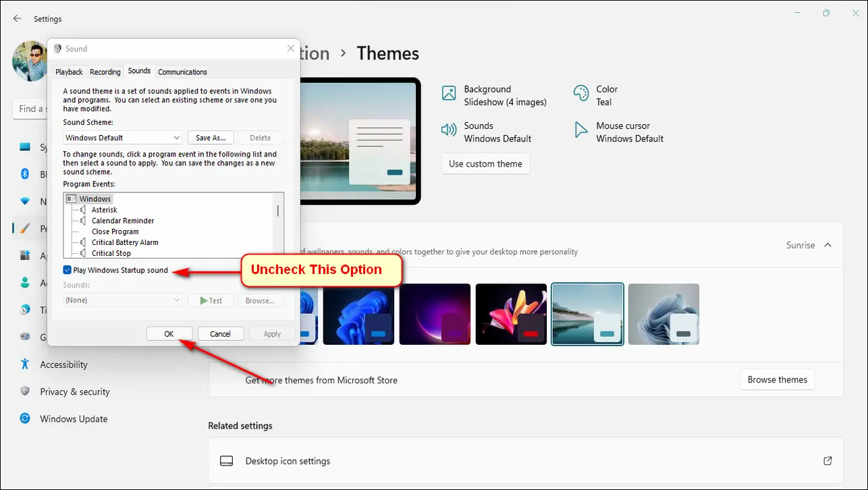This screenshot has height=490, width=868.
Task: Click the Privacy & security shield icon
Action: [x=25, y=391]
